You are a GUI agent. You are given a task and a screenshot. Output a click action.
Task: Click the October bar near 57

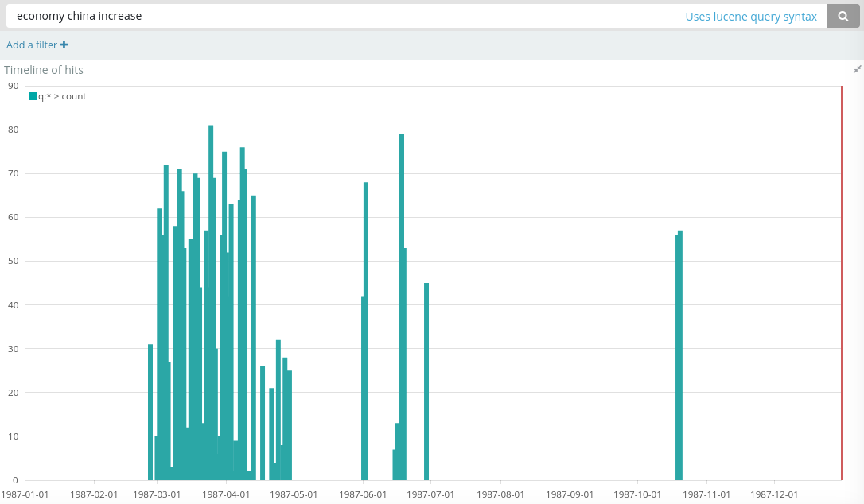pos(680,355)
